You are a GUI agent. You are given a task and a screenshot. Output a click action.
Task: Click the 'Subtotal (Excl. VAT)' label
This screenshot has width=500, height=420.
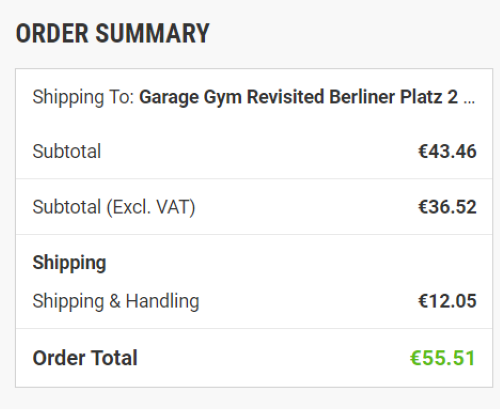114,207
